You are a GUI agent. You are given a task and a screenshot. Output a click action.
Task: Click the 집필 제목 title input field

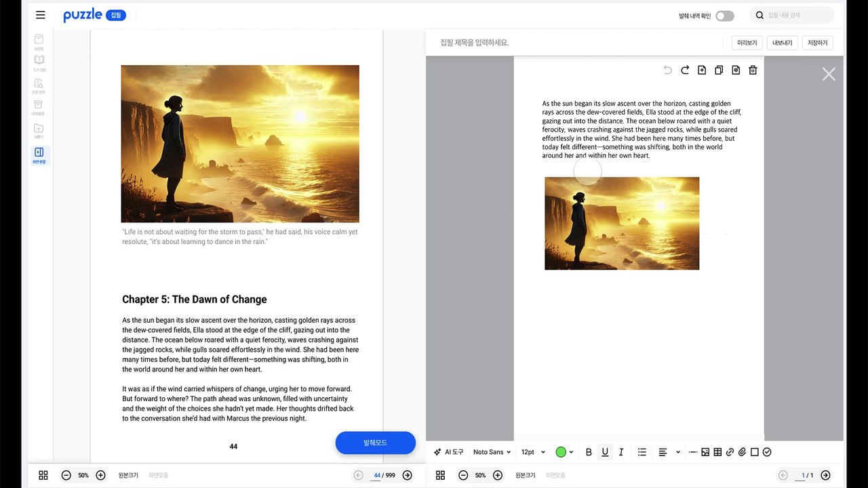tap(576, 43)
